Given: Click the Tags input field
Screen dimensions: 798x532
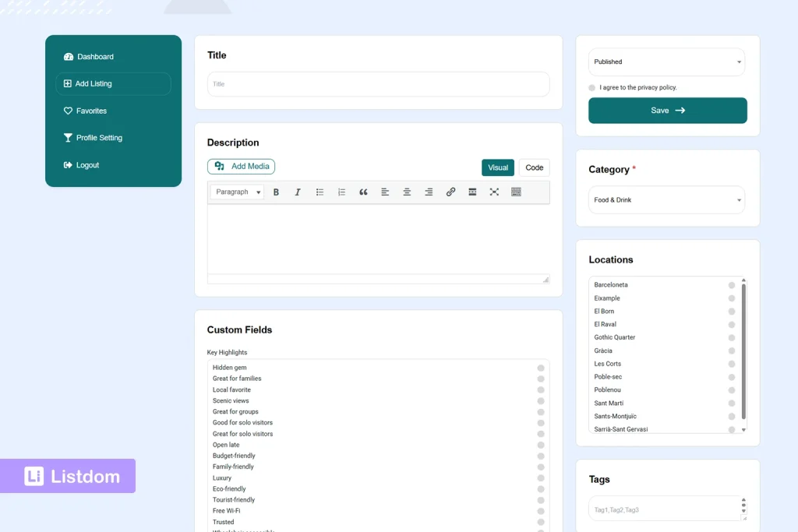Looking at the screenshot, I should click(662, 509).
